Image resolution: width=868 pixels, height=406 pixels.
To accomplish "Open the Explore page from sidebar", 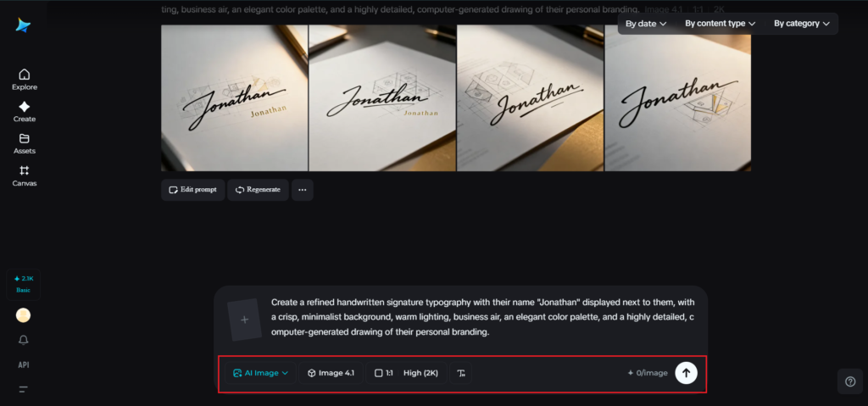I will pyautogui.click(x=24, y=79).
